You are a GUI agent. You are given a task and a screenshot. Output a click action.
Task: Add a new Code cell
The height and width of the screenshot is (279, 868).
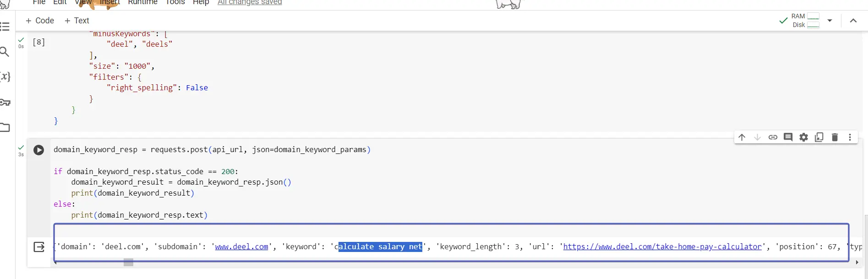(40, 21)
